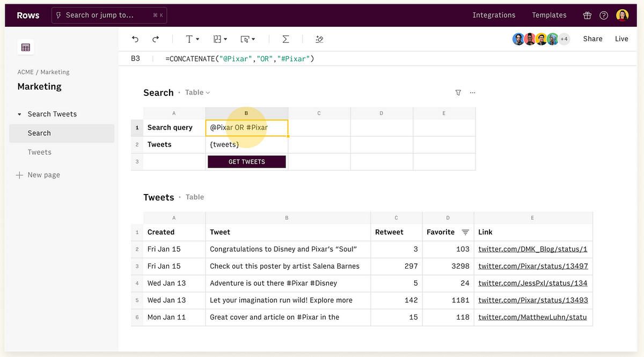The height and width of the screenshot is (357, 644).
Task: Click the Search or jump to input field
Action: [x=107, y=15]
